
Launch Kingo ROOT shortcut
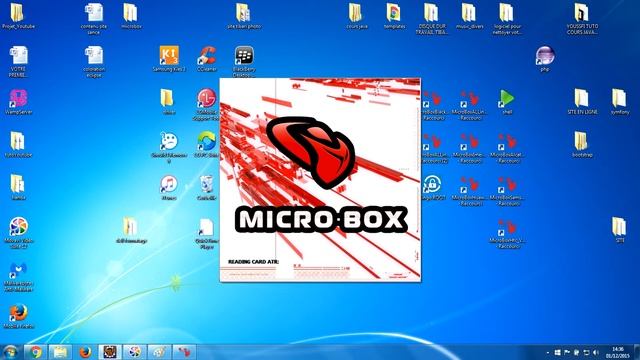(432, 188)
